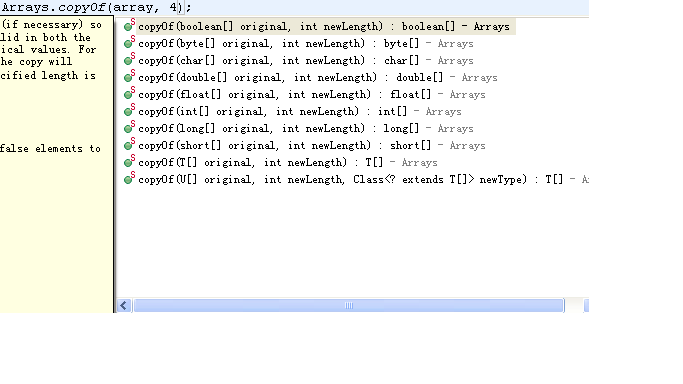Click the method icon beside copyOf(long[])

pos(129,128)
